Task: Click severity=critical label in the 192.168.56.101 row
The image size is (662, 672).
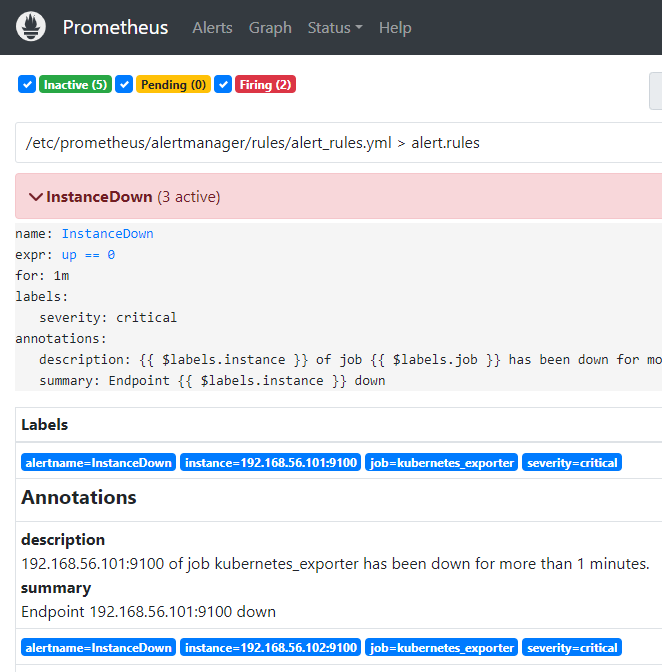Action: [572, 462]
